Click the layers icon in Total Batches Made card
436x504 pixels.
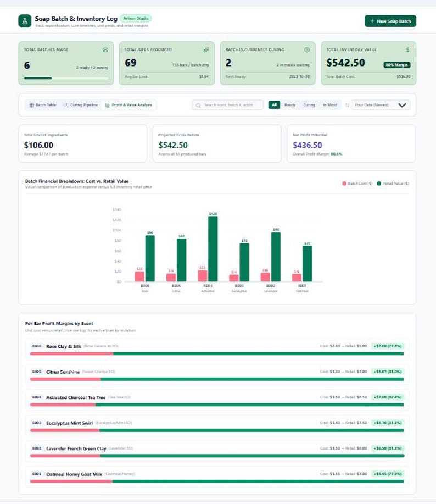105,50
